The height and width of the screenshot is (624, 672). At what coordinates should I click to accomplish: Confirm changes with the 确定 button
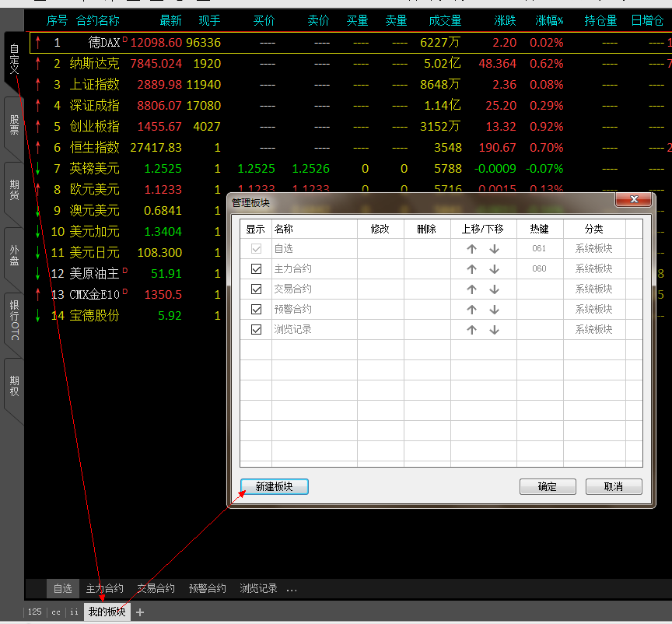pyautogui.click(x=548, y=486)
